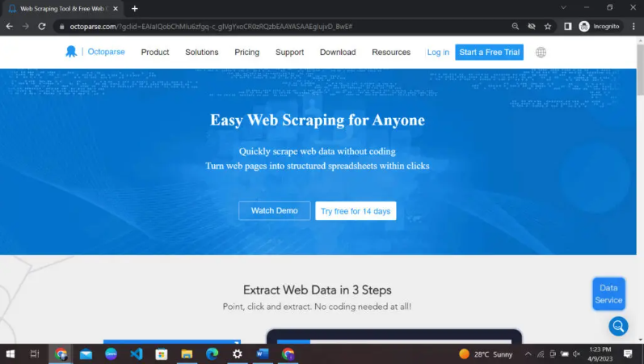Bookmark this page with the star icon

(548, 26)
